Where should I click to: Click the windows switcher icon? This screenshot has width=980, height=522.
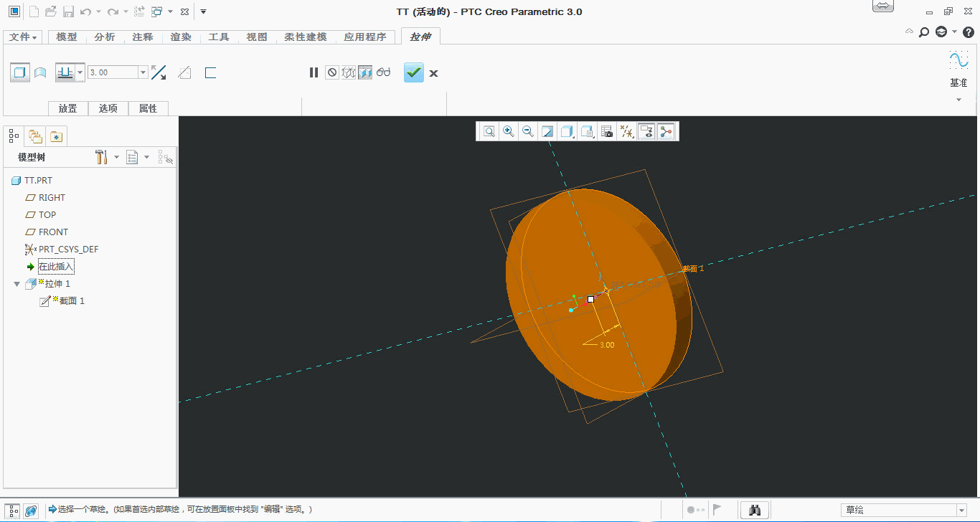[156, 11]
